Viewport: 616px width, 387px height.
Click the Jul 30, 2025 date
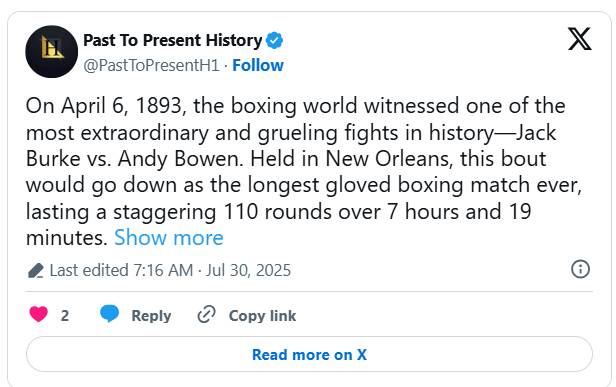coord(248,270)
